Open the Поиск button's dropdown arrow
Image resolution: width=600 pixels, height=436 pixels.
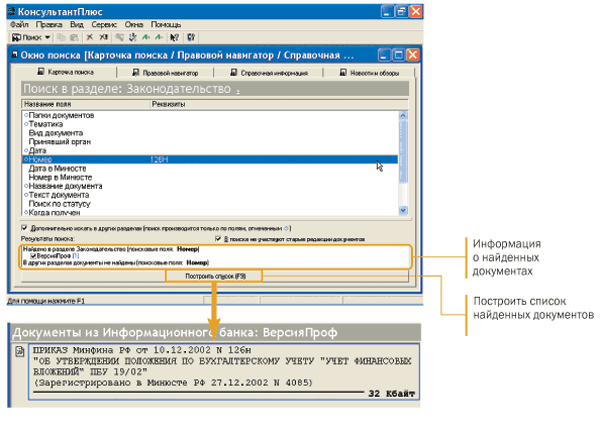point(47,37)
